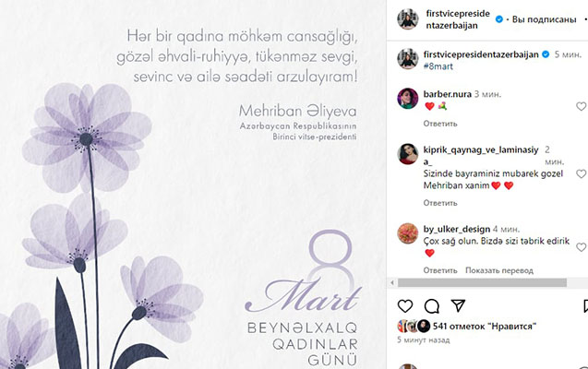Image resolution: width=588 pixels, height=369 pixels.
Task: Open kiprik_qaynag_ve_laminasiya_ avatar
Action: coord(408,154)
